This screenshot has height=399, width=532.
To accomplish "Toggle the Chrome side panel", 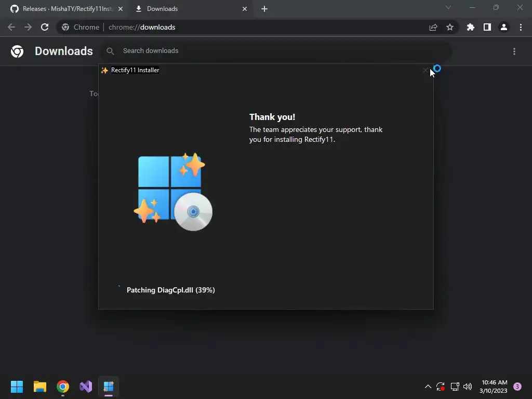I will click(487, 27).
